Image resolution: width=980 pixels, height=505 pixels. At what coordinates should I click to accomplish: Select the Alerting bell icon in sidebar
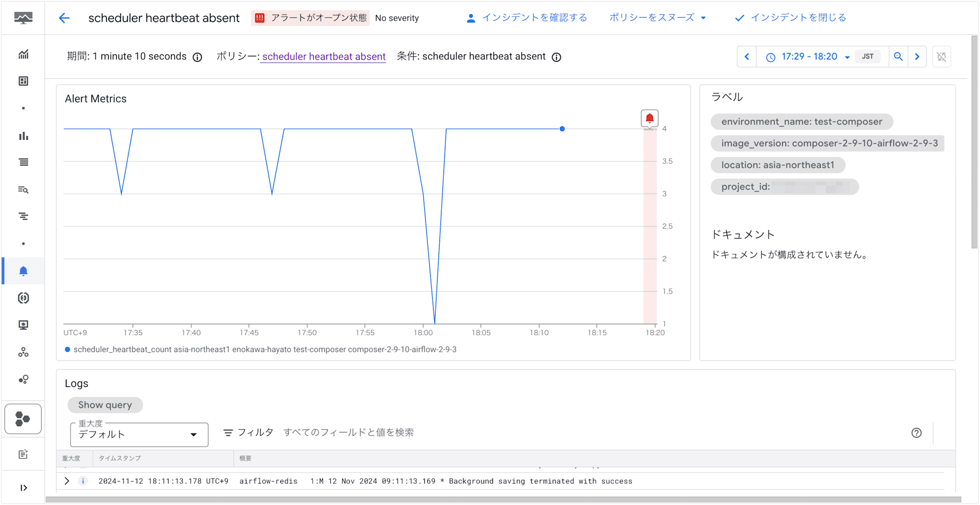(23, 271)
